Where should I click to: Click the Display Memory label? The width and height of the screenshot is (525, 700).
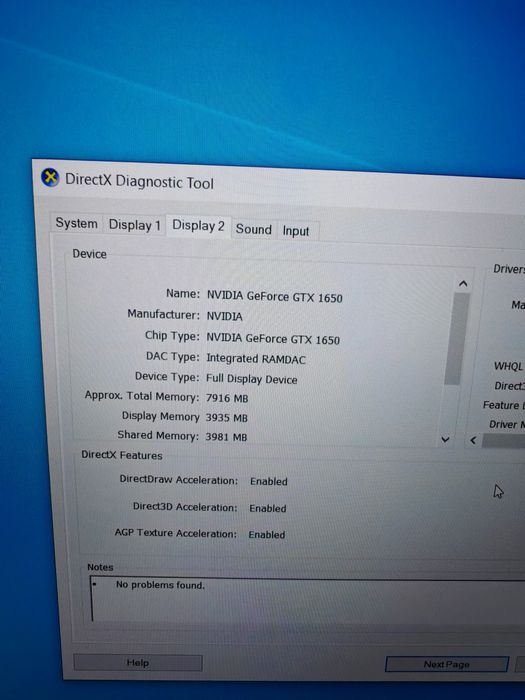click(x=161, y=416)
